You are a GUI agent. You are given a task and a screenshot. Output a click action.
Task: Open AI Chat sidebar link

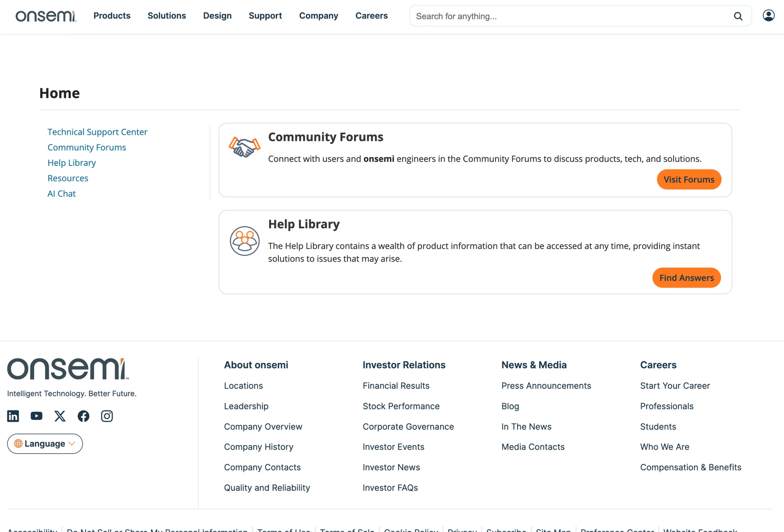click(62, 194)
